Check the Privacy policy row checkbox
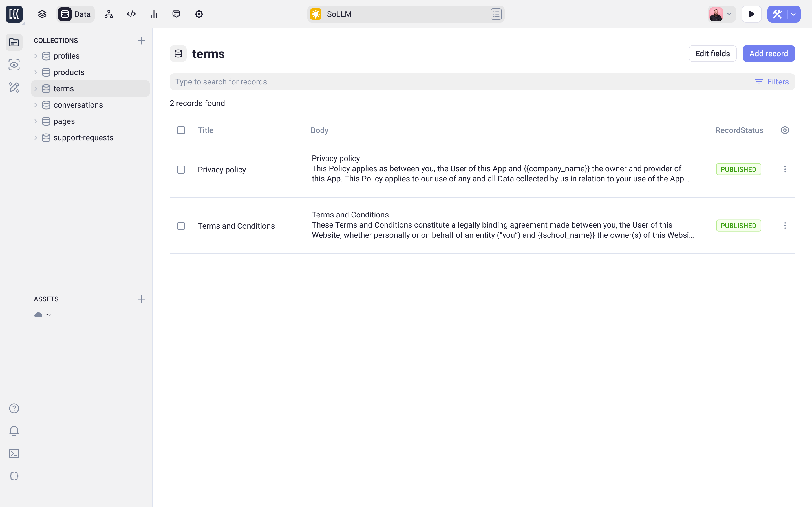812x507 pixels. 181,170
